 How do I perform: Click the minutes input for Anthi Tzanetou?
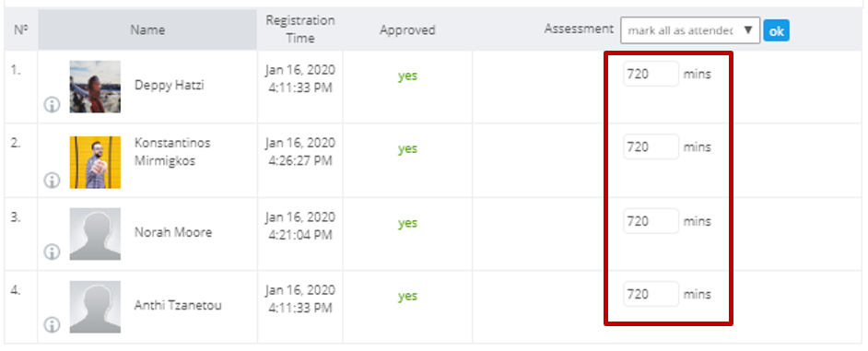[x=651, y=294]
